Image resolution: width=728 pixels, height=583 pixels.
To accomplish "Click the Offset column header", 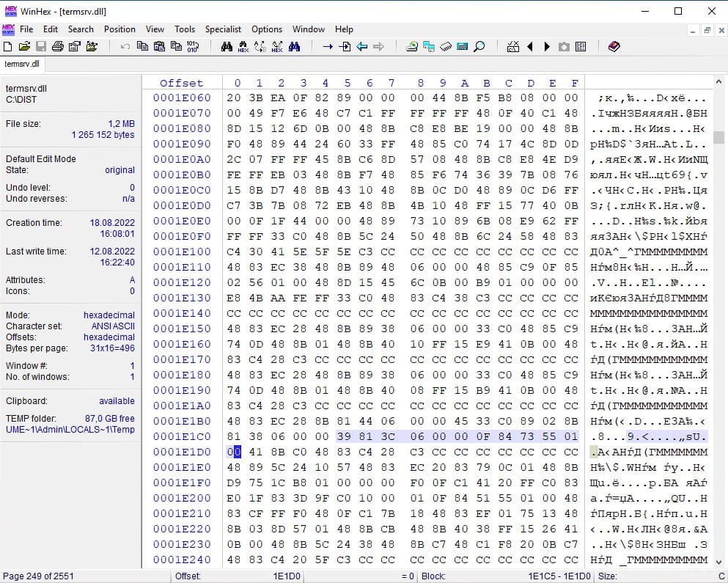I will [182, 83].
